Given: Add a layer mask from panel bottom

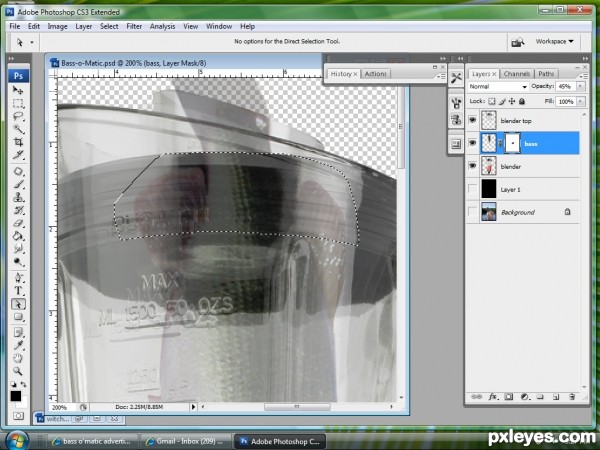Looking at the screenshot, I should [x=509, y=397].
